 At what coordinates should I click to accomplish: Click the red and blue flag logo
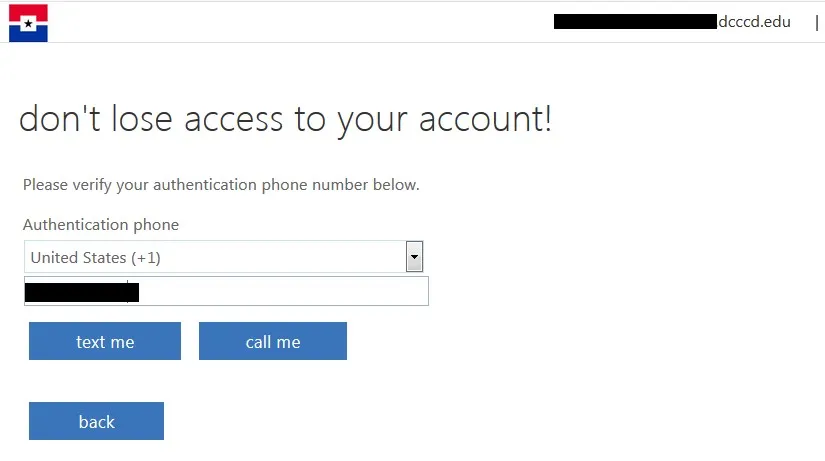pos(28,22)
